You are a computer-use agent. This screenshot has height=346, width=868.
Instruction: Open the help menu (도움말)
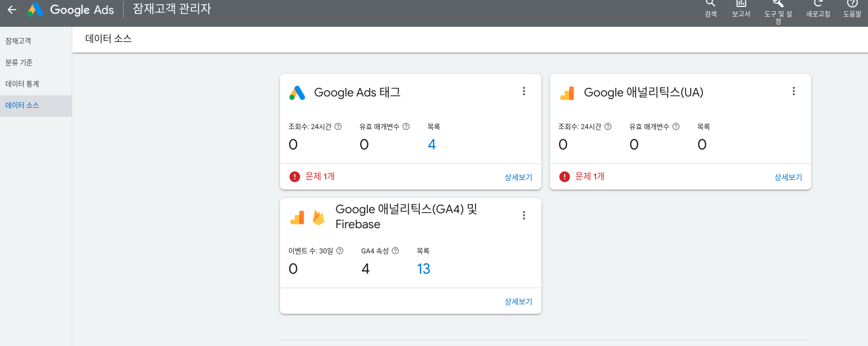(852, 8)
